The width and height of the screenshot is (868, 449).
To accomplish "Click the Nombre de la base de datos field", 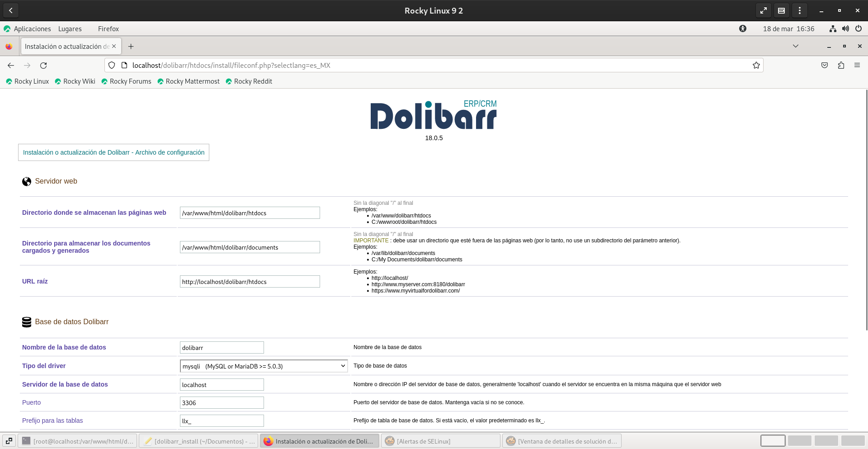I will click(222, 348).
